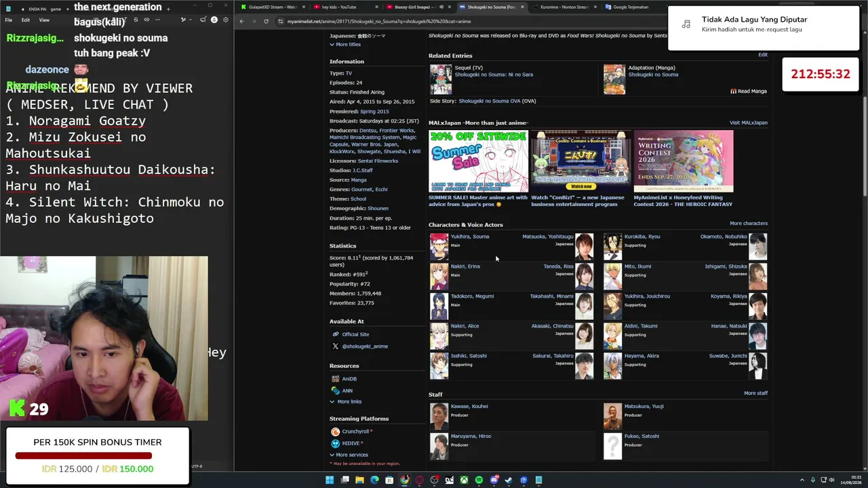Click the Crunchyroll streaming icon
Viewport: 868px width, 488px height.
click(335, 432)
